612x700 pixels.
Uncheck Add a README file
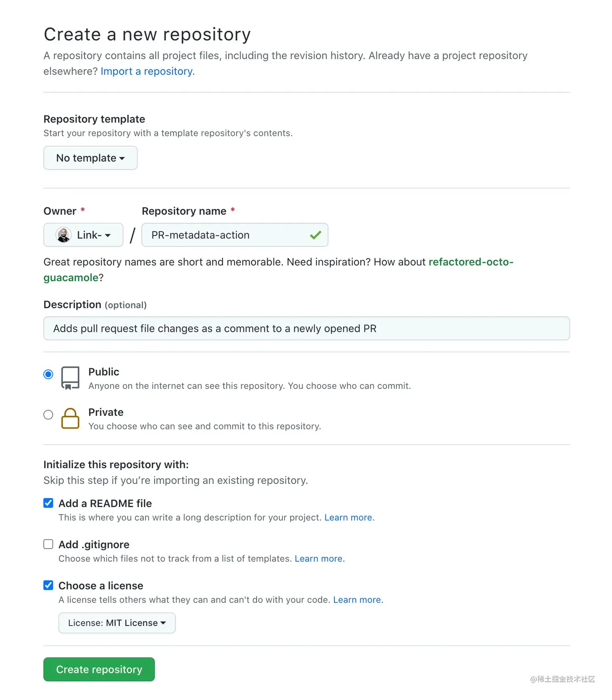pos(48,503)
